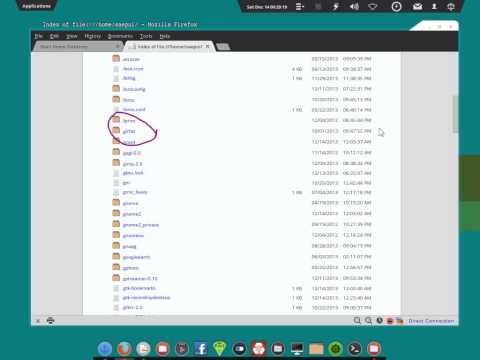
Task: Open the .gksu.lock file link
Action: pyautogui.click(x=133, y=173)
